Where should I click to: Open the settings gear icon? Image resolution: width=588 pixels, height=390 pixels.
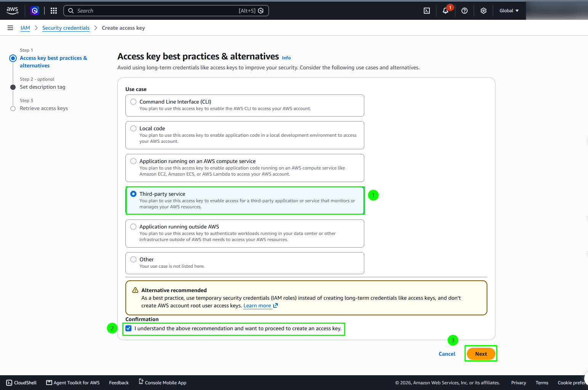484,11
